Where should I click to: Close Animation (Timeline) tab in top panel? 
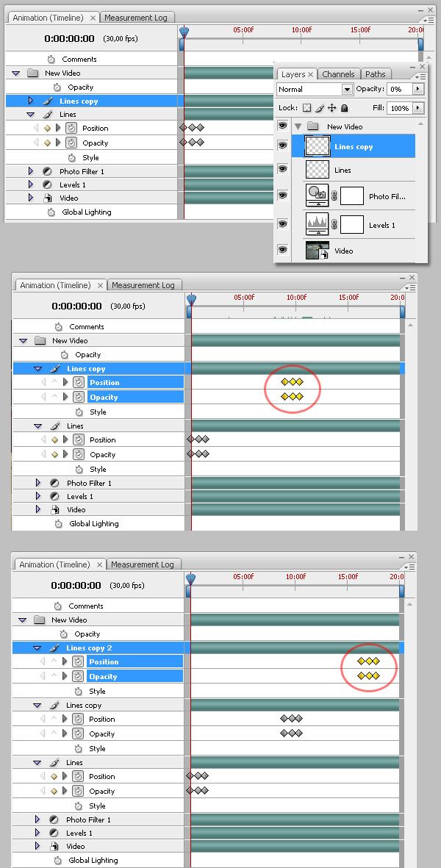[93, 18]
